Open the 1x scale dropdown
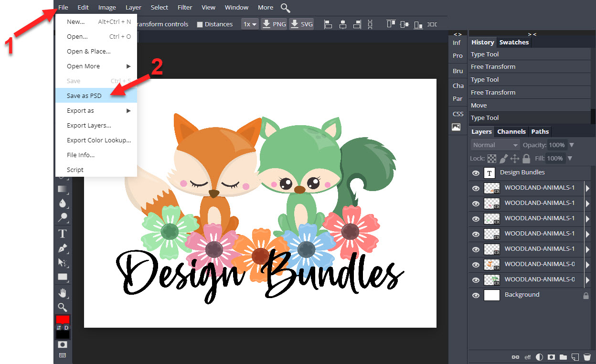 pos(250,24)
